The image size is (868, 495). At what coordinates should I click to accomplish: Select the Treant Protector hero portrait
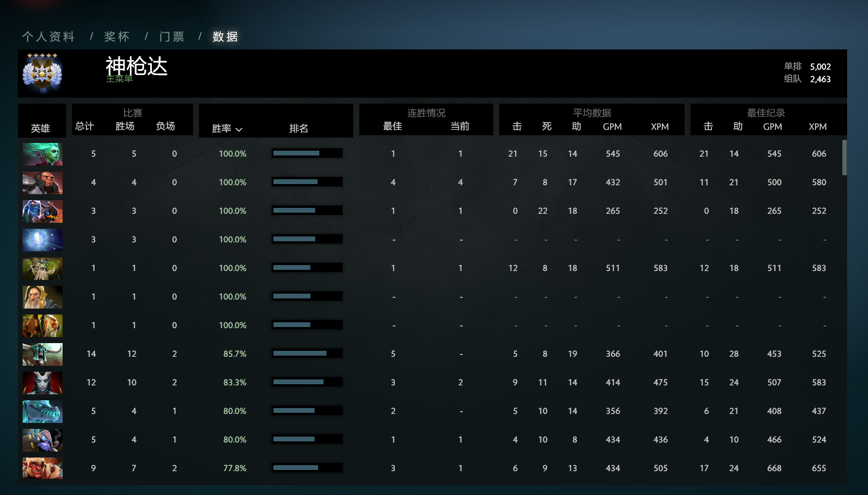42,268
